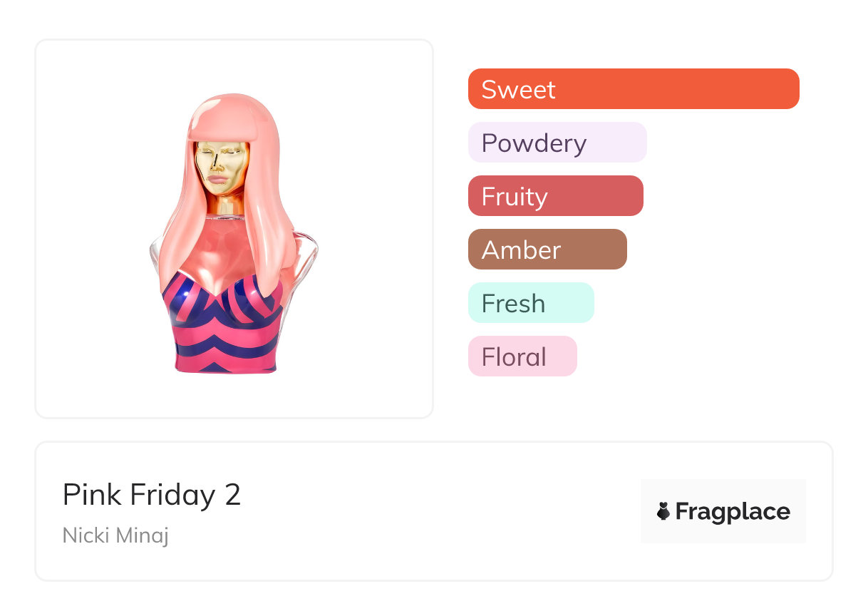Click the Nicki Minaj brand name
The width and height of the screenshot is (868, 616).
[x=115, y=535]
